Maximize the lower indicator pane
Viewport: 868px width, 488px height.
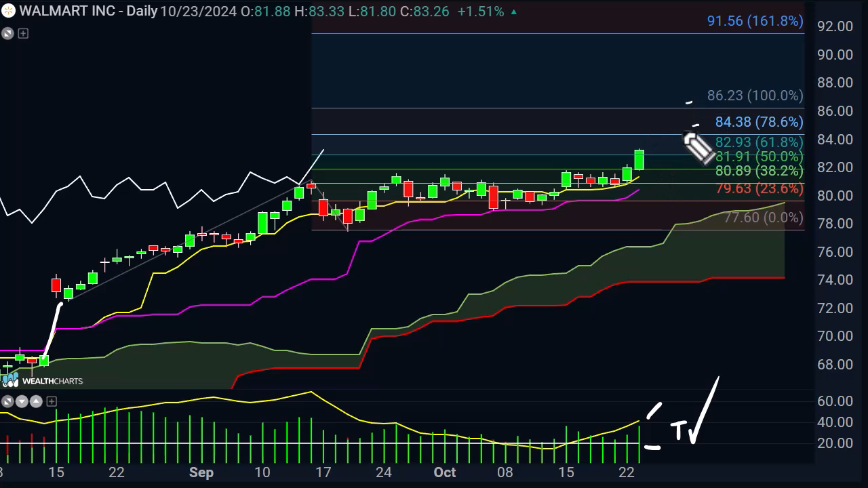pyautogui.click(x=6, y=401)
